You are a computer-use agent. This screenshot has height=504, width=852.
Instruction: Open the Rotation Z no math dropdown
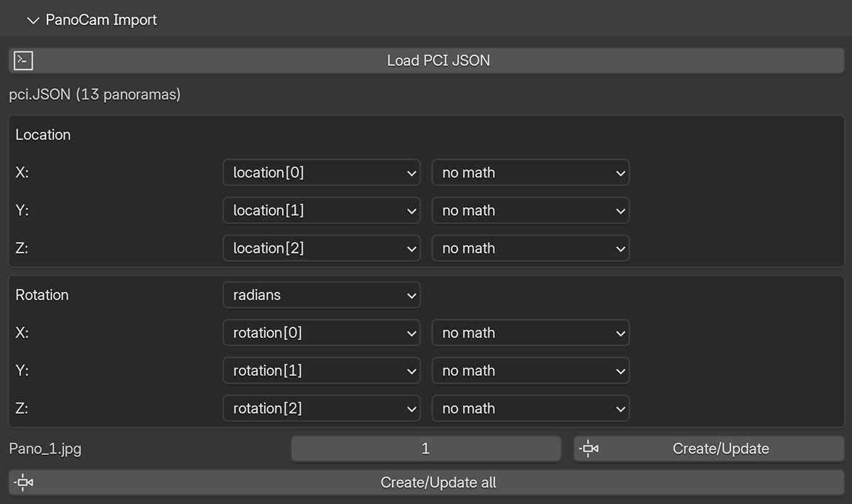point(530,409)
